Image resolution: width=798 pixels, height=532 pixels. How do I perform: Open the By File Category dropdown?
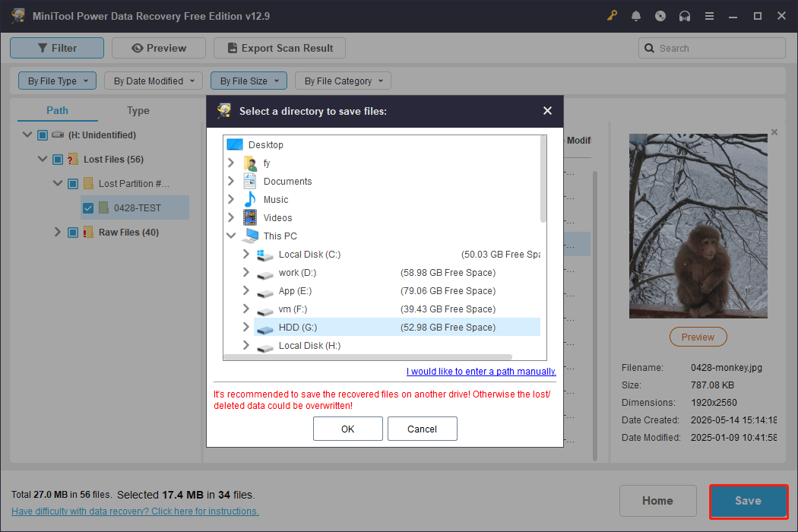[343, 81]
